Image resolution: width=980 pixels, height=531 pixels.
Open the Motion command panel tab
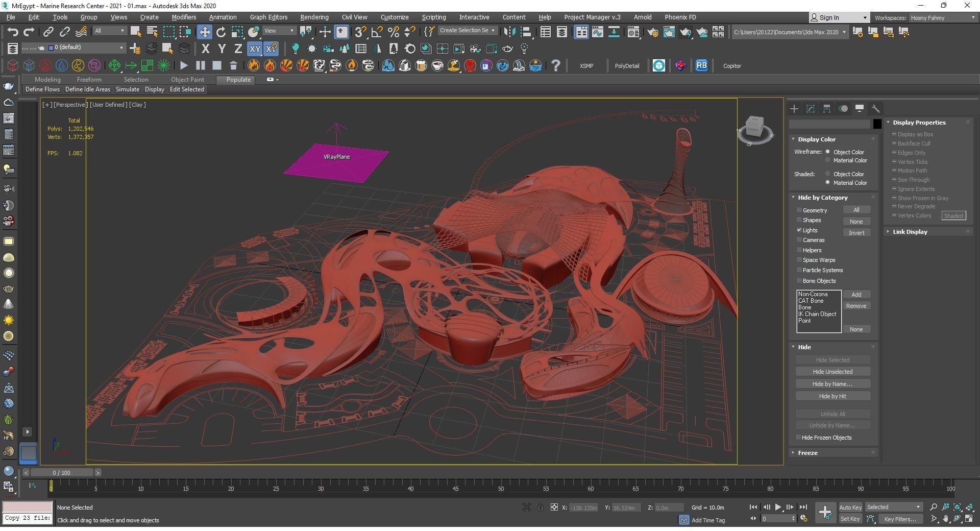(843, 108)
